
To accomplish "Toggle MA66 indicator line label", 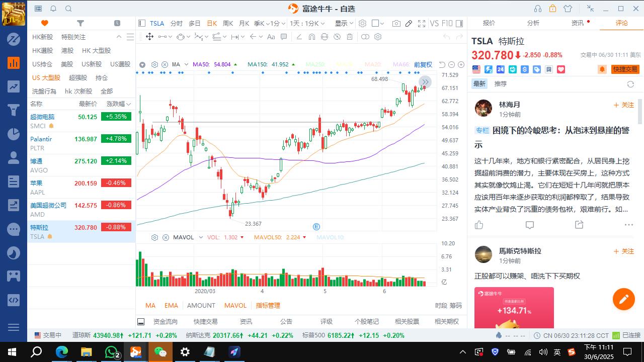I will point(401,64).
